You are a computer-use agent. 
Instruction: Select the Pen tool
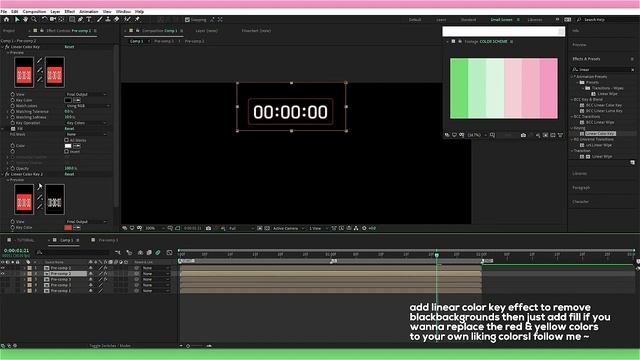click(80, 19)
